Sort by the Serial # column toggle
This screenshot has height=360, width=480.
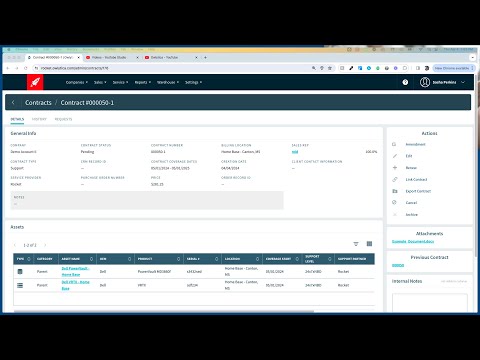click(x=217, y=259)
